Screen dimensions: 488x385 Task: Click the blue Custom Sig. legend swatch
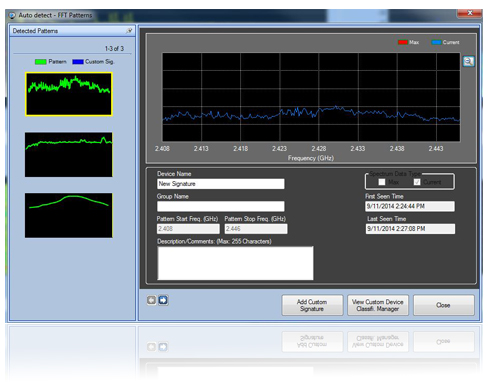point(78,62)
